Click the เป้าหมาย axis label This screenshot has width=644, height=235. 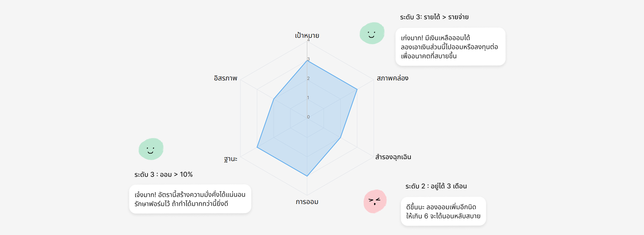point(307,36)
